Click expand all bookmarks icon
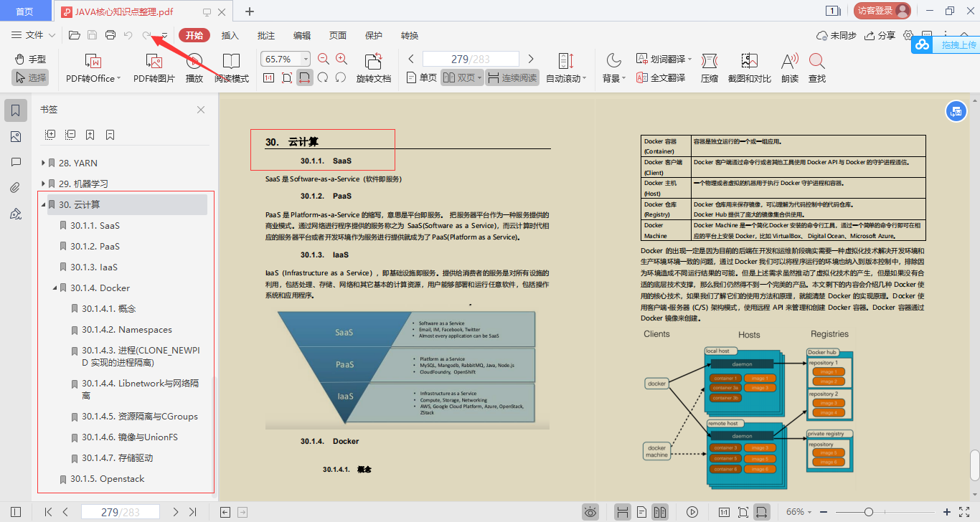The height and width of the screenshot is (522, 980). (50, 135)
